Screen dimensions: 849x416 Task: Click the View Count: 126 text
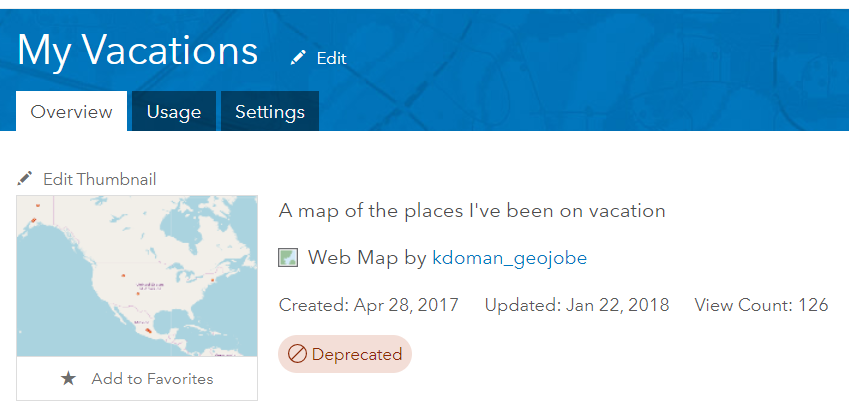[x=761, y=305]
